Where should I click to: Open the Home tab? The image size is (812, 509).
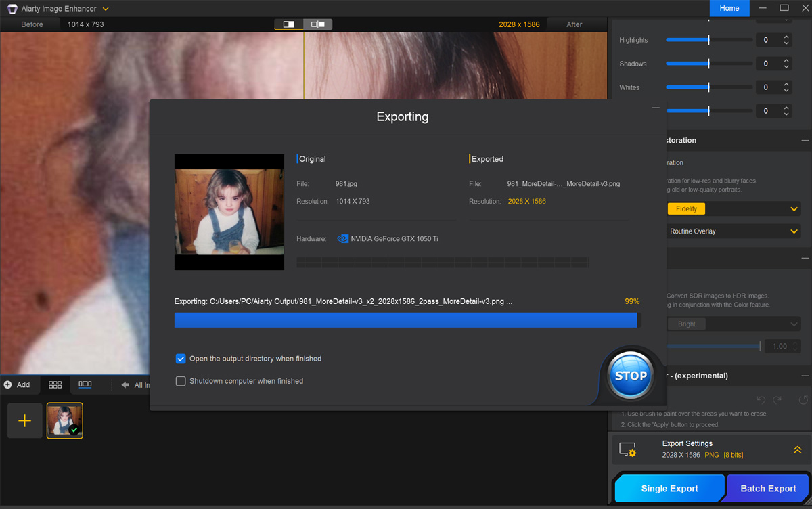click(729, 8)
